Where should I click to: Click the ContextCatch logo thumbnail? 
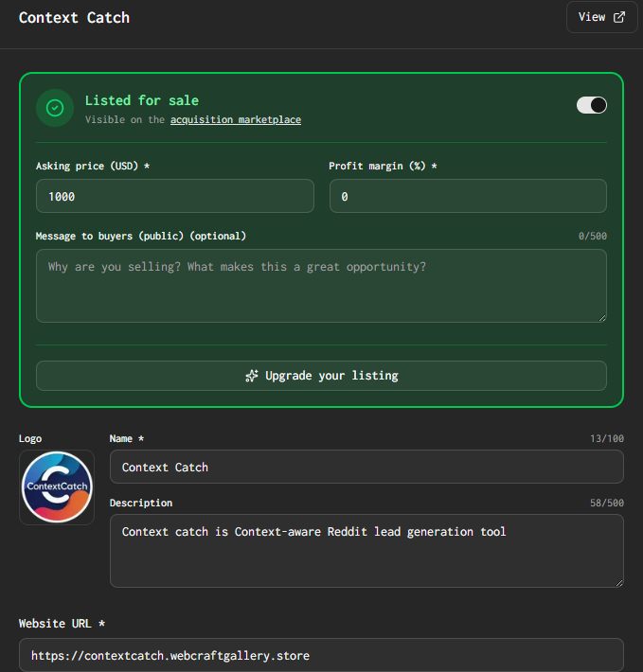click(x=57, y=487)
